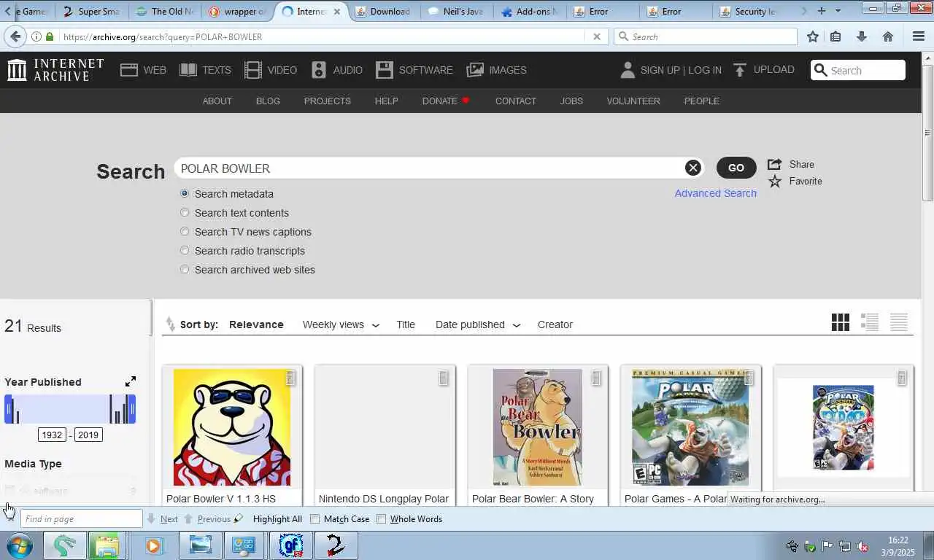The image size is (934, 560).
Task: Open the DONATE nav item
Action: (446, 101)
